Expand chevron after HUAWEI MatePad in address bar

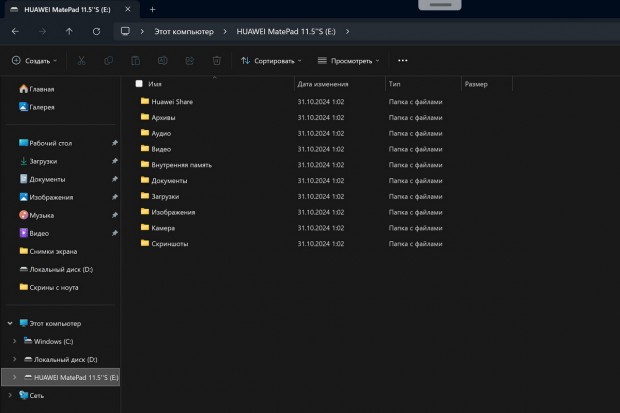pos(347,31)
